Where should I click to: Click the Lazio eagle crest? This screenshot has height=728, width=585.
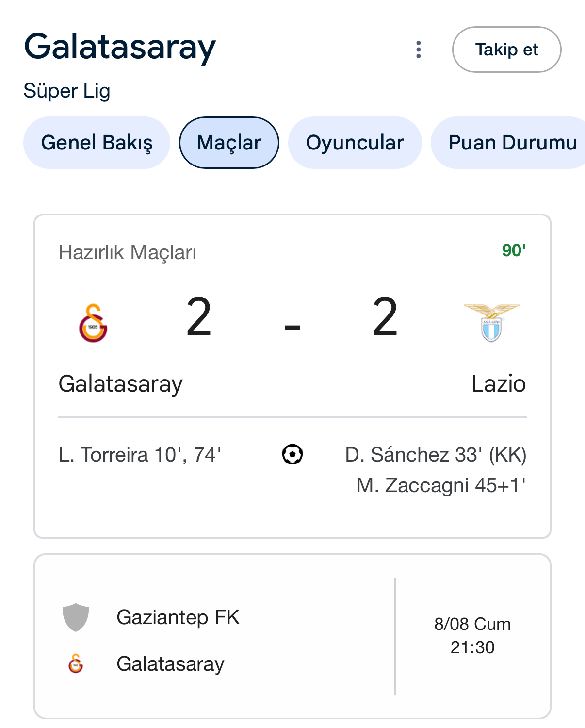pyautogui.click(x=491, y=323)
